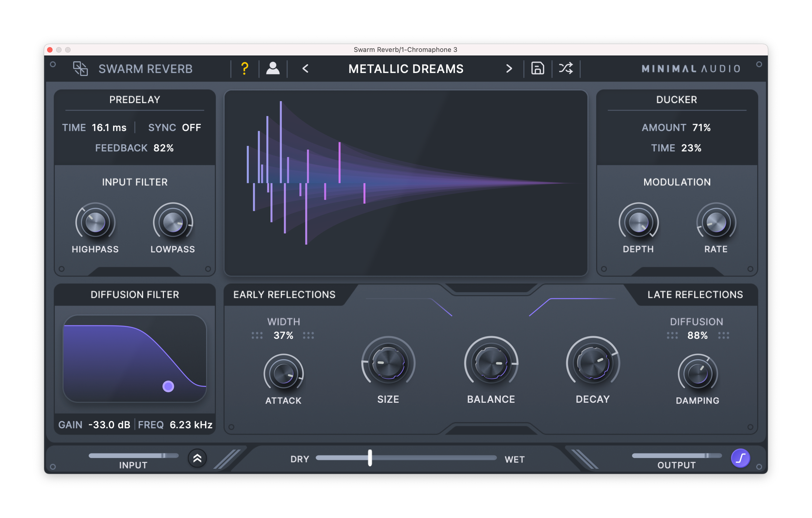The width and height of the screenshot is (812, 518).
Task: Click the Ducker Amount 71% value
Action: click(x=701, y=128)
